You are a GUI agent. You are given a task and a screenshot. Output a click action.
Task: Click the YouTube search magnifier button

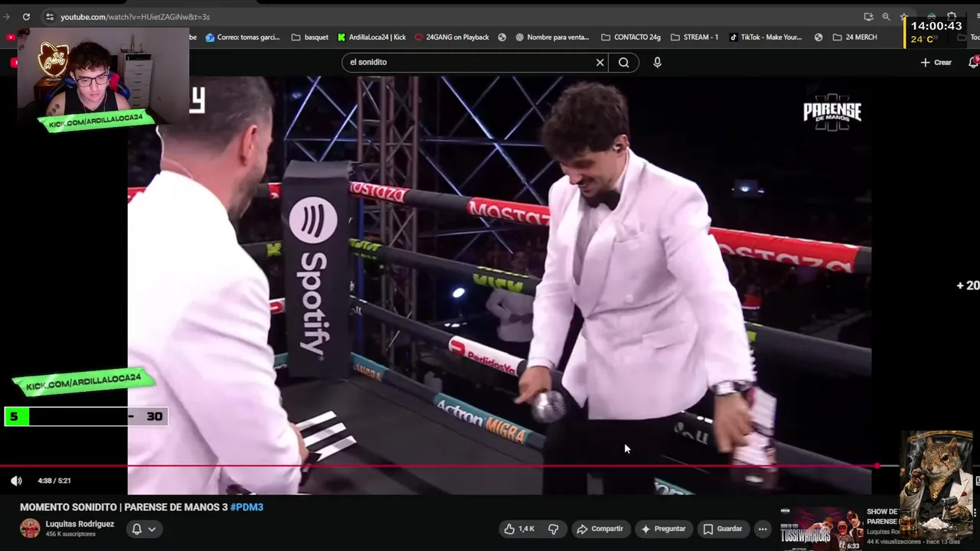pos(624,63)
